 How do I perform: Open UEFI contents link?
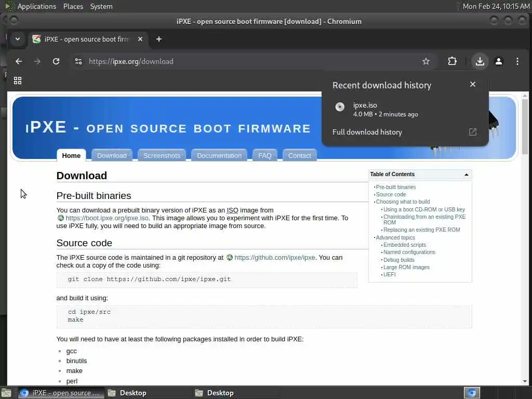(389, 274)
